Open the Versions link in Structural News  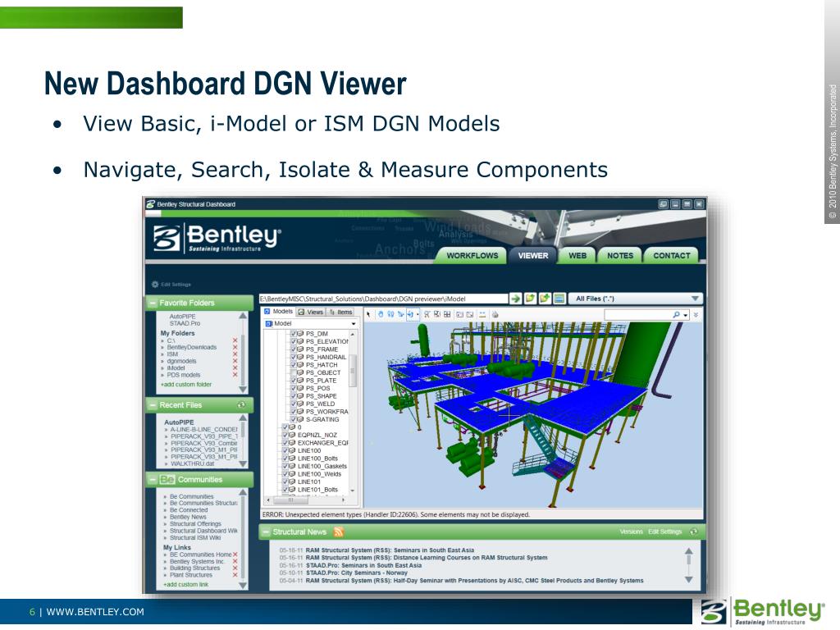[631, 532]
